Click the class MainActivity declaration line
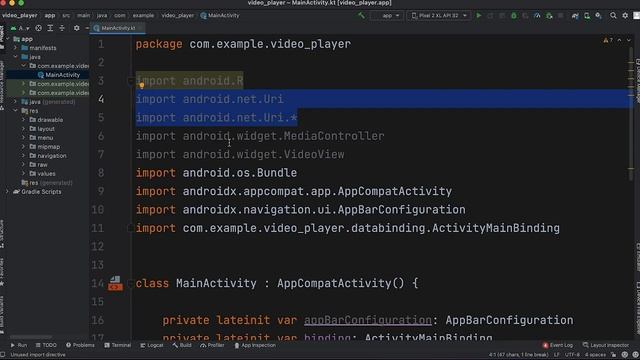Image resolution: width=640 pixels, height=360 pixels. point(277,283)
